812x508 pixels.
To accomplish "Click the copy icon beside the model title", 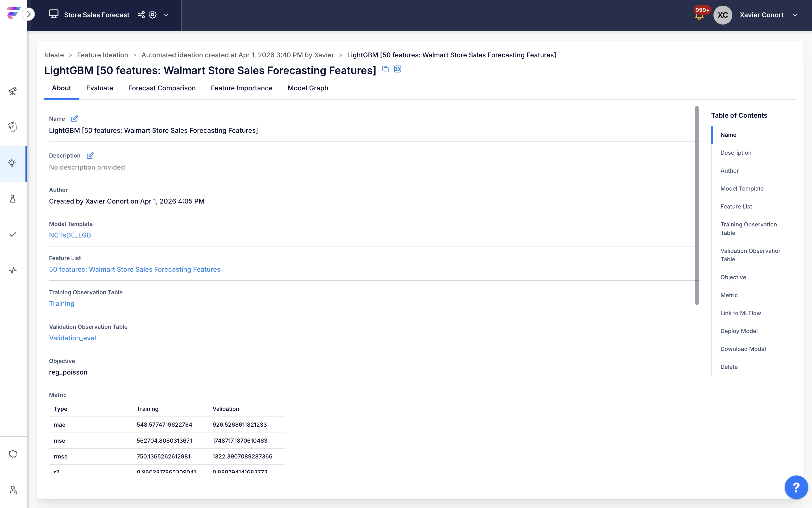I will point(385,69).
